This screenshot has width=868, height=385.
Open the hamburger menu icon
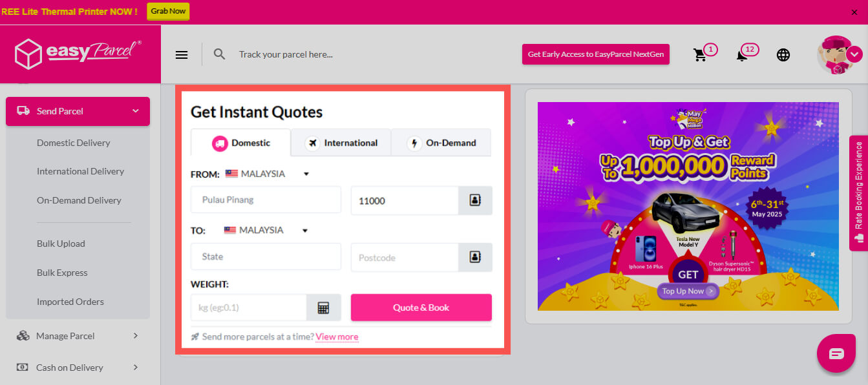[x=182, y=55]
